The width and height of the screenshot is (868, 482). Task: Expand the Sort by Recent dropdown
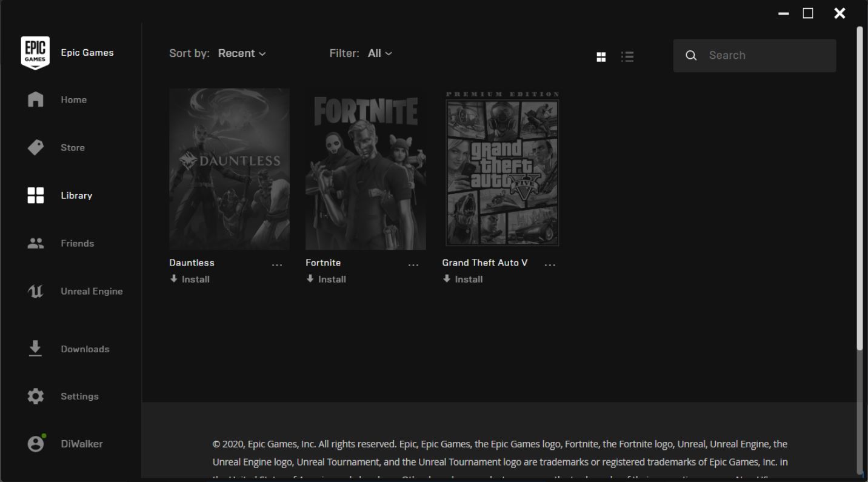(241, 53)
